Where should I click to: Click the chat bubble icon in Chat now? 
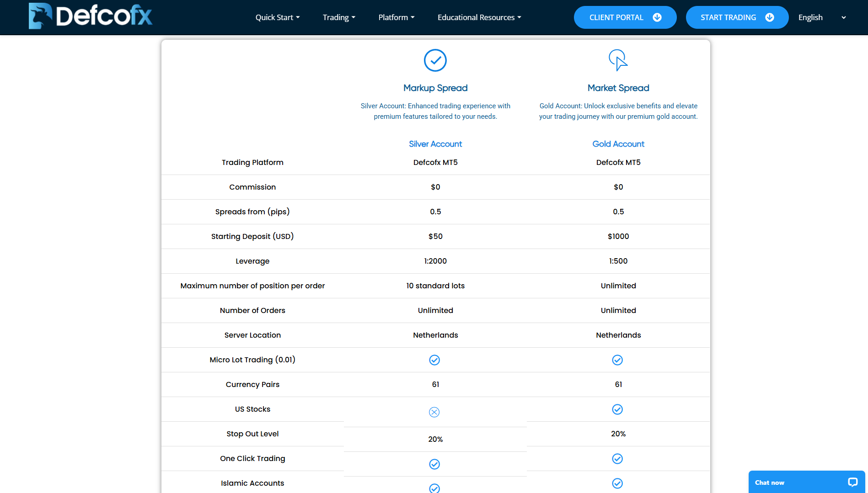click(x=852, y=482)
